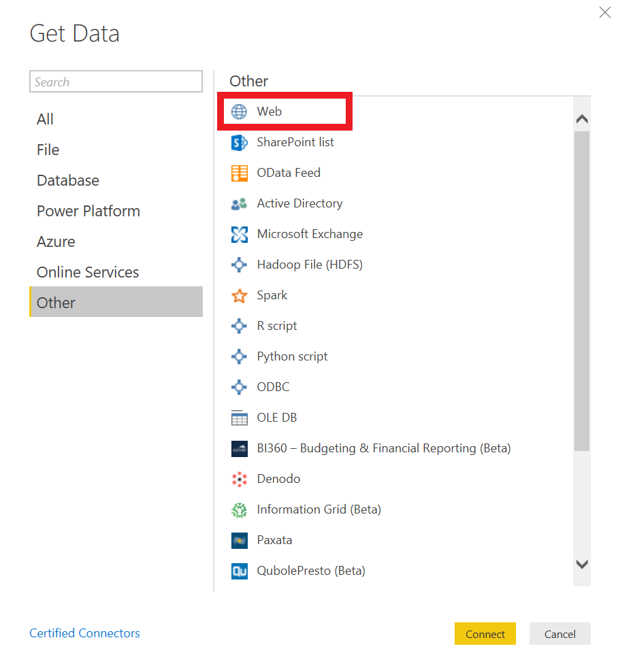Select the Web connector text
The height and width of the screenshot is (672, 618).
click(x=270, y=112)
